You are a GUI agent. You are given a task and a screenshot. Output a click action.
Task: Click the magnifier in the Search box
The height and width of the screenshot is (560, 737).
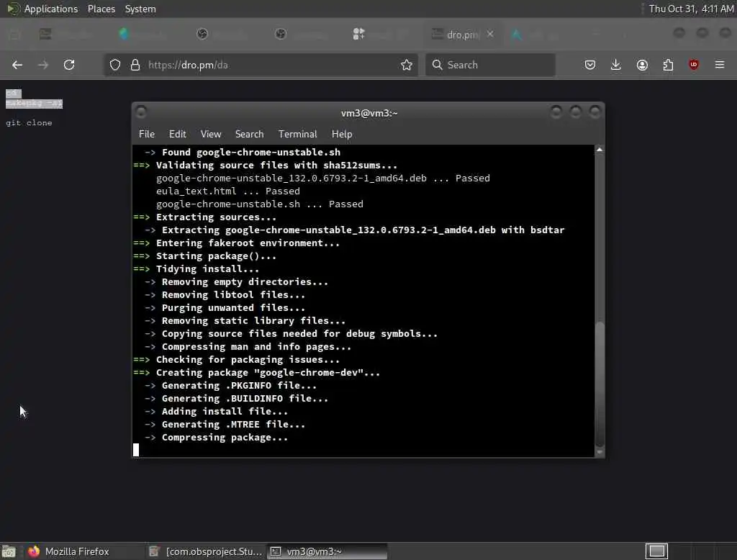437,65
